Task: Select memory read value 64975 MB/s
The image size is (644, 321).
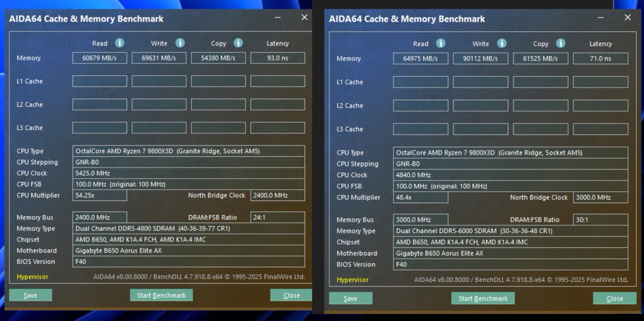Action: pos(421,59)
